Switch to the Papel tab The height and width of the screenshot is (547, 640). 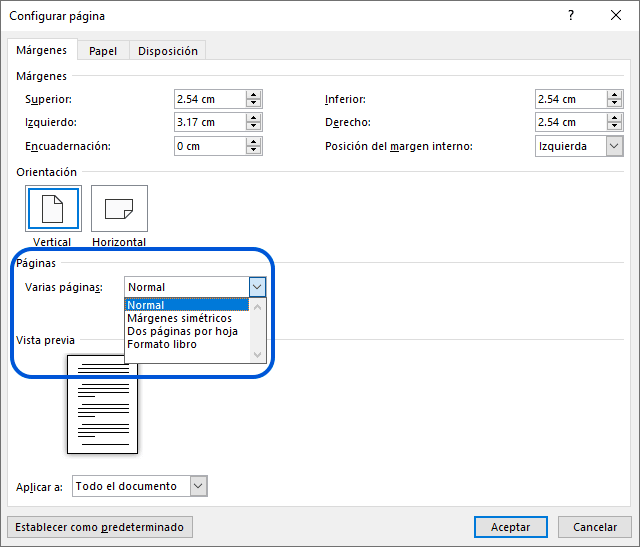point(103,51)
